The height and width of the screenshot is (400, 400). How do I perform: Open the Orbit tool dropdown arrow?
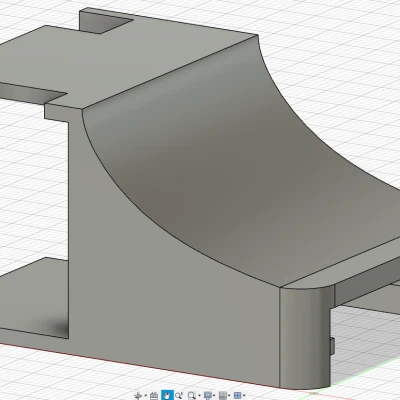click(146, 396)
